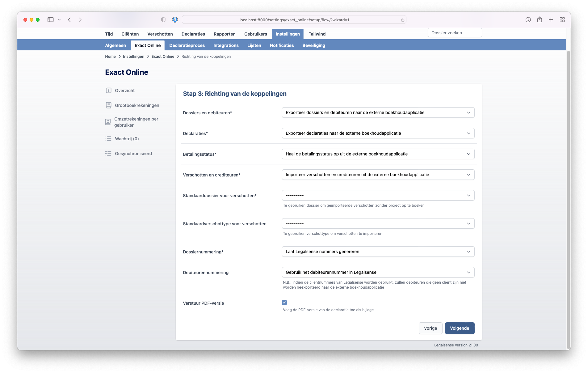Switch to the Beveiliging tab
Viewport: 588px width, 373px height.
coord(313,45)
